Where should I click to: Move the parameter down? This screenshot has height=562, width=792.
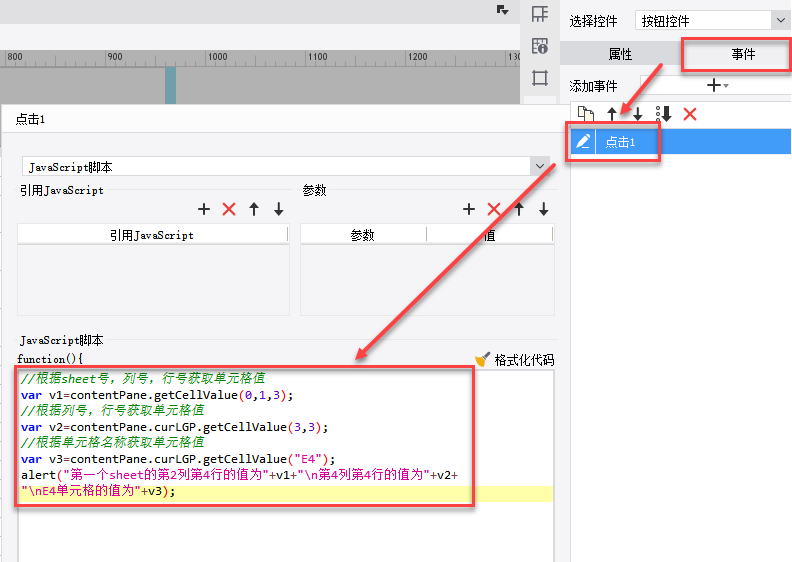tap(543, 209)
